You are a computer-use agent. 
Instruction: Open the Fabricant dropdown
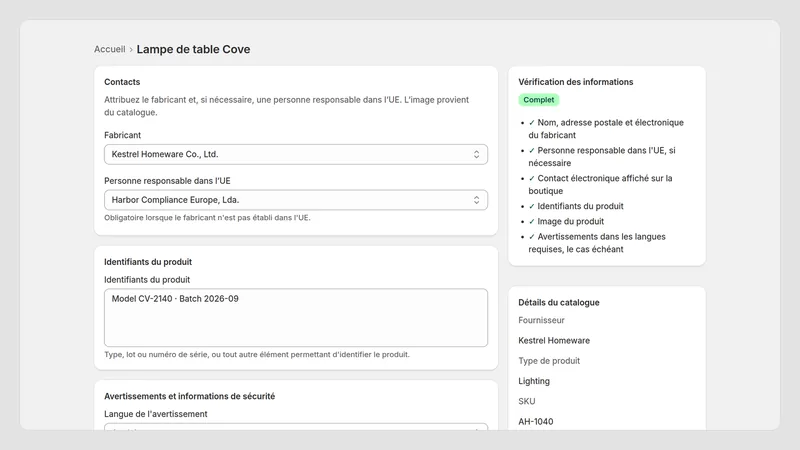[296, 154]
